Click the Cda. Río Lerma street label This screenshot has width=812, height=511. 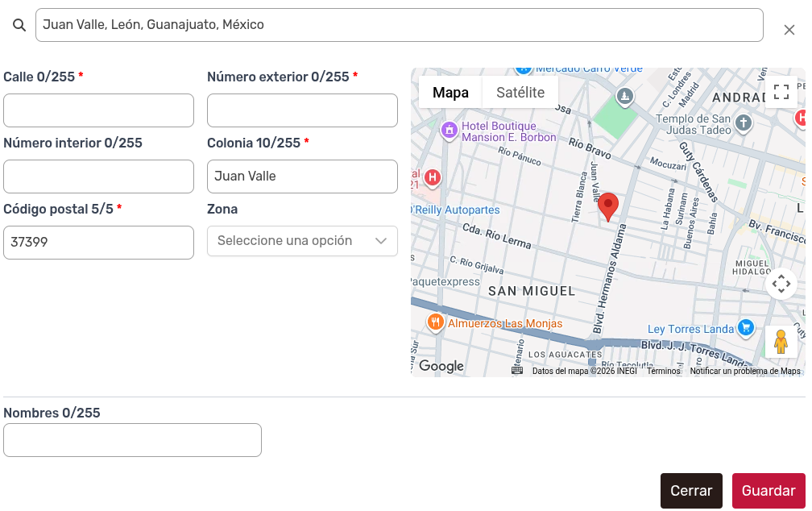pyautogui.click(x=496, y=236)
